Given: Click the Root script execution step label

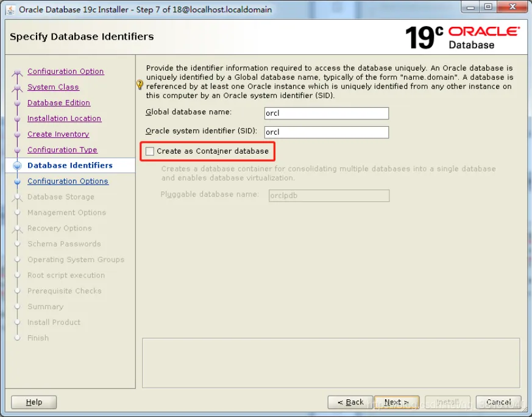Looking at the screenshot, I should tap(66, 275).
